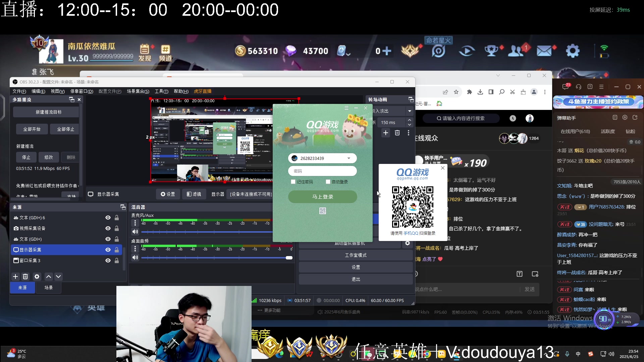Switch to 活跃度 tab in 弹幕助手

[608, 131]
